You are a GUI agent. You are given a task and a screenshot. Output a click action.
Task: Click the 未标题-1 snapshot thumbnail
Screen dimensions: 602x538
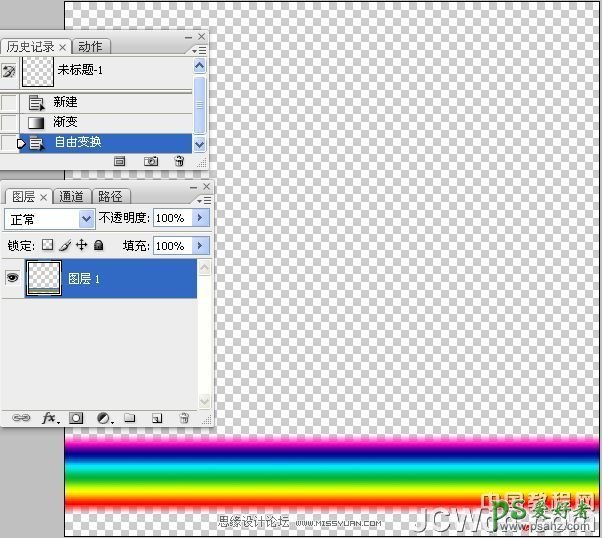click(x=37, y=71)
